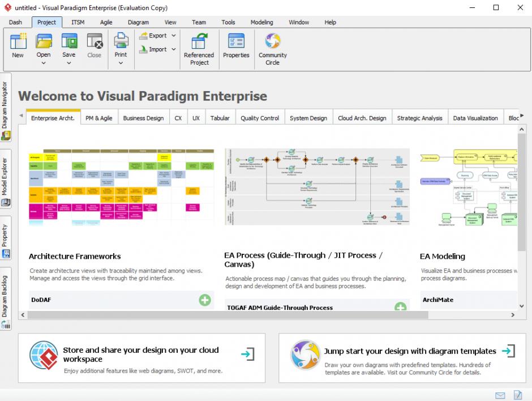The height and width of the screenshot is (401, 532).
Task: Open Referenced Project
Action: 199,48
